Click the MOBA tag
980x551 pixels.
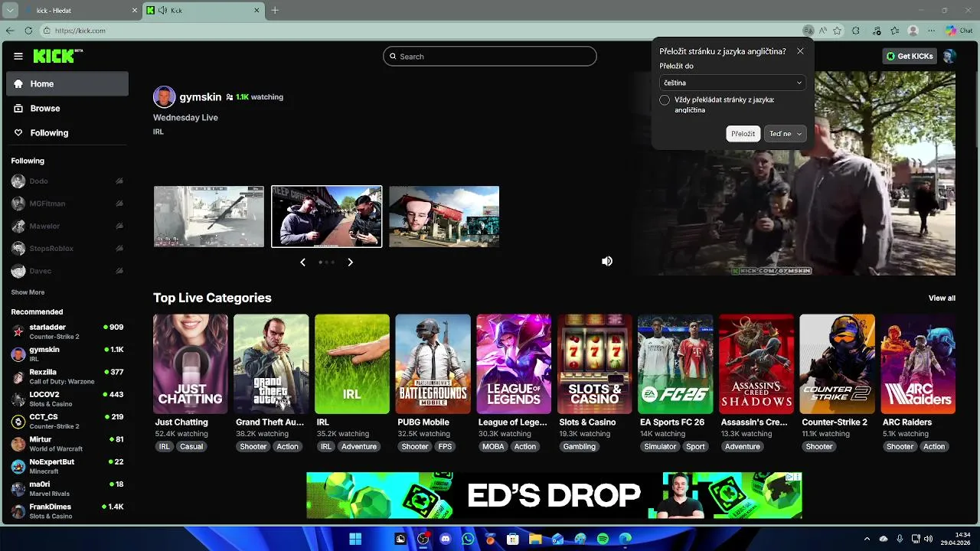coord(493,447)
